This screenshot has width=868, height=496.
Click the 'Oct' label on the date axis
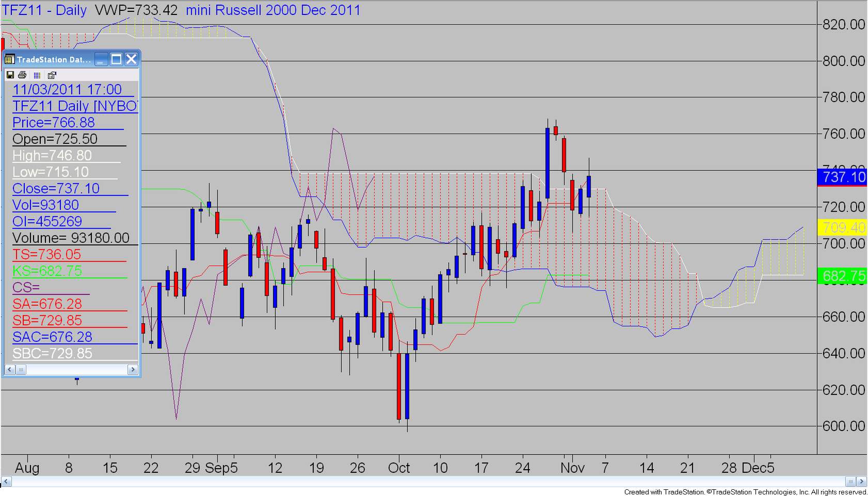399,468
